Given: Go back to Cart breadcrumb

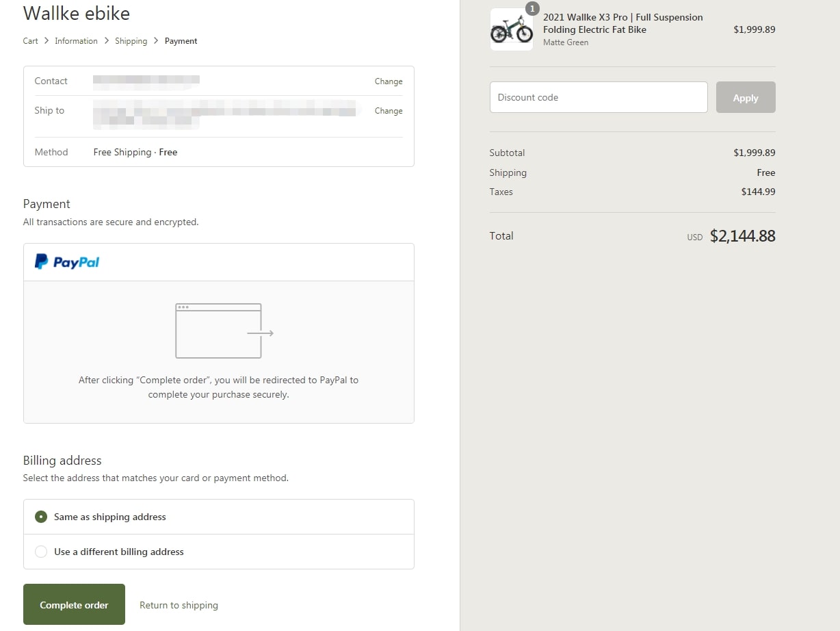Looking at the screenshot, I should [x=31, y=41].
